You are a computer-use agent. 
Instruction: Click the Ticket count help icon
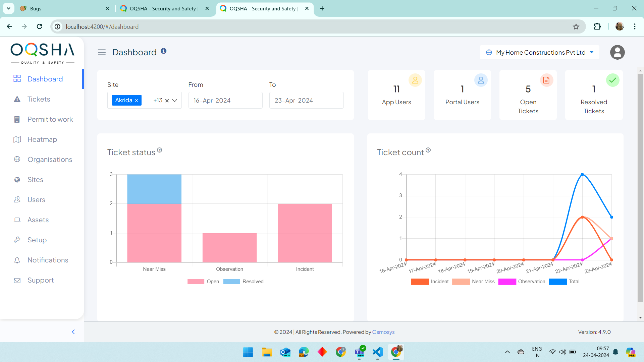tap(428, 150)
